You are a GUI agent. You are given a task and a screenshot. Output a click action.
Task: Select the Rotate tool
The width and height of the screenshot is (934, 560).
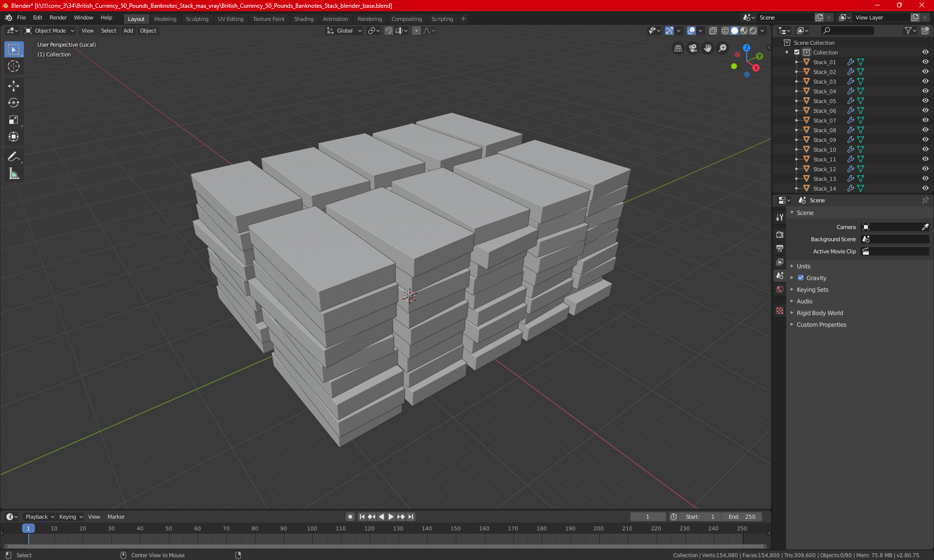tap(14, 103)
